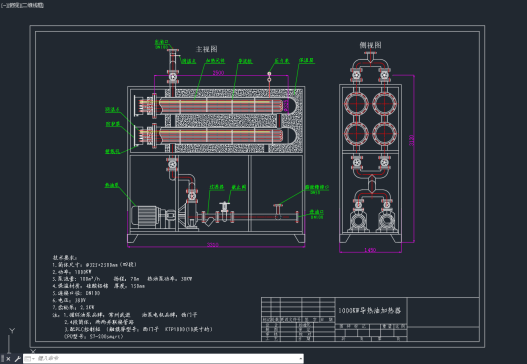Open the [-] viewport controls menu

tap(4, 5)
